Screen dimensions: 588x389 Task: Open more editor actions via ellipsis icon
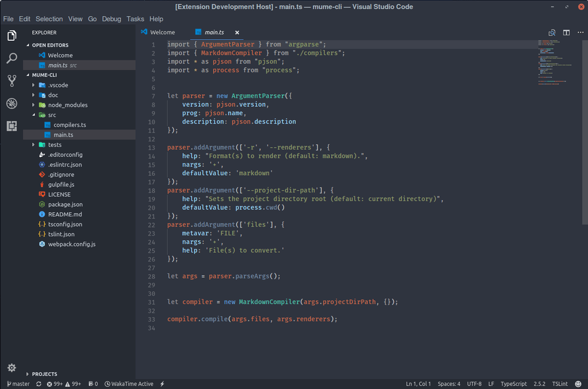point(580,33)
